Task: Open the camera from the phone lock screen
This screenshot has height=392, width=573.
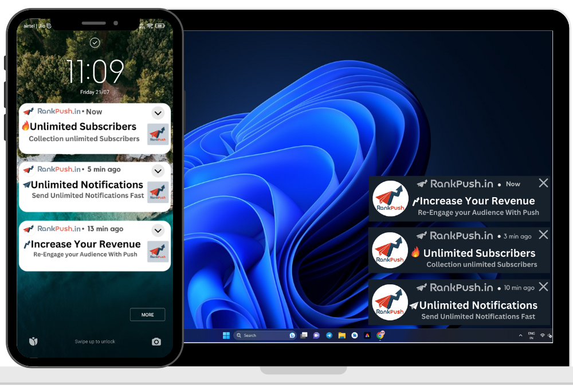Action: point(156,342)
